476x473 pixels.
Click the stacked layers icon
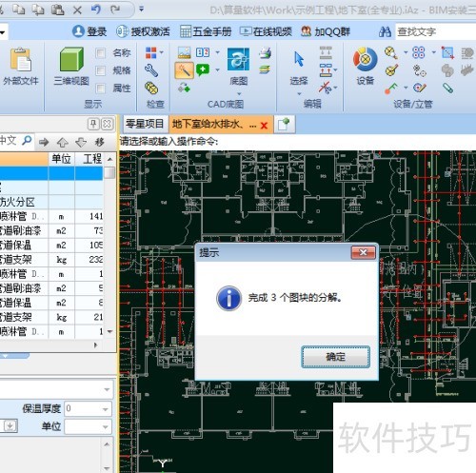[x=265, y=69]
